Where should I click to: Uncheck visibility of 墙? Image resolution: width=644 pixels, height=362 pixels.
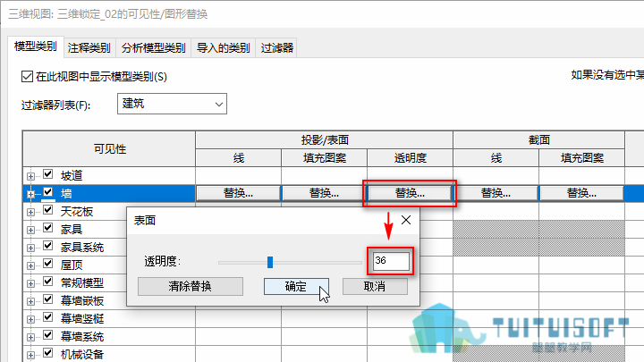click(x=48, y=191)
